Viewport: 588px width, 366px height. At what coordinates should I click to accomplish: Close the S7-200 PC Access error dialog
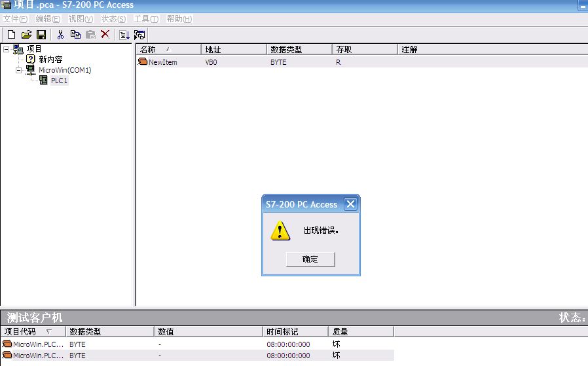(350, 204)
